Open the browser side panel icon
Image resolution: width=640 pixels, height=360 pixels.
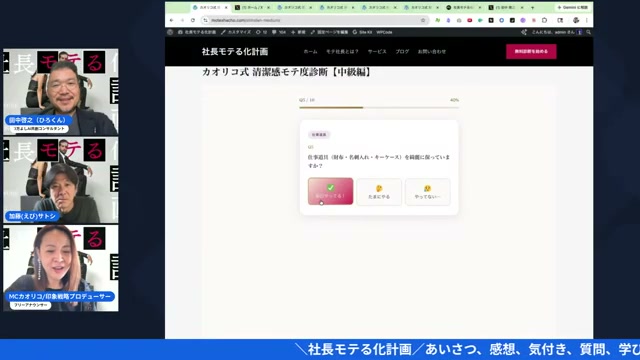coord(560,20)
